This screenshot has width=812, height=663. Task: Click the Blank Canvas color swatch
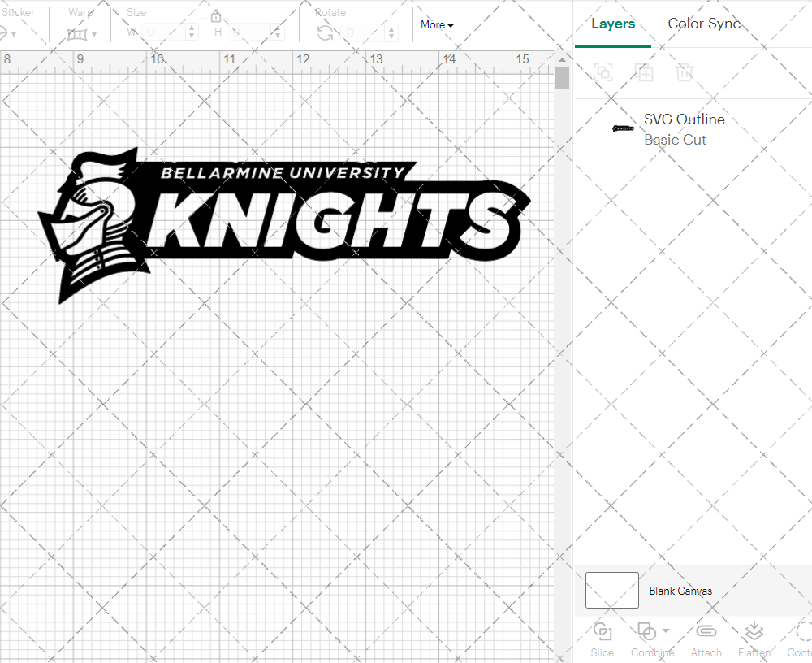[611, 591]
